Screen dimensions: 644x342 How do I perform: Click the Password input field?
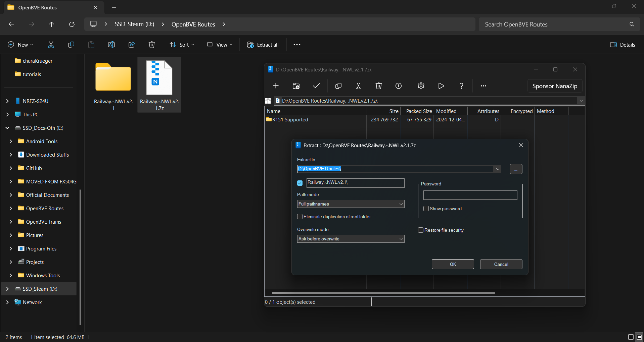(x=470, y=195)
